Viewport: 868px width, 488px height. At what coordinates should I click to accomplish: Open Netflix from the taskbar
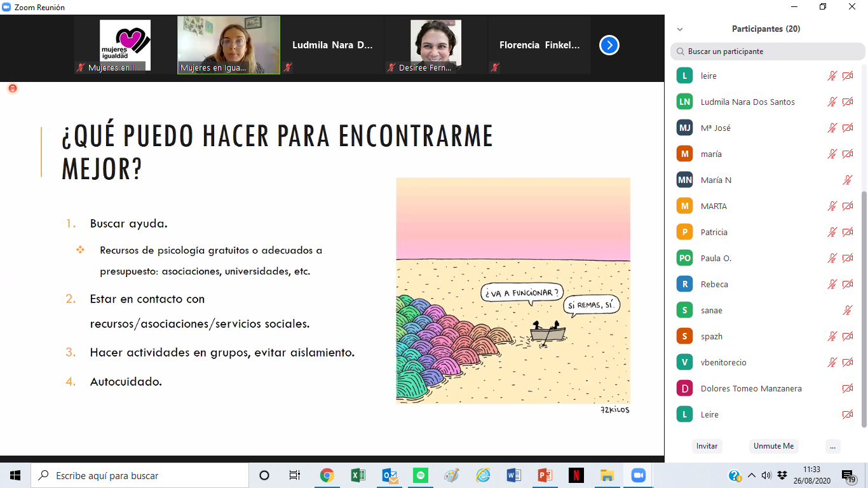tap(576, 475)
